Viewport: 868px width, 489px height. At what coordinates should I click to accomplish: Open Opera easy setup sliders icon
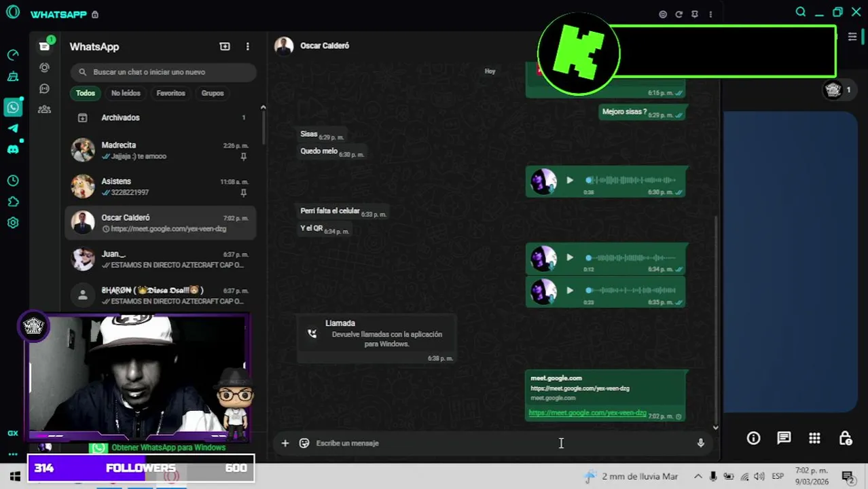point(852,37)
